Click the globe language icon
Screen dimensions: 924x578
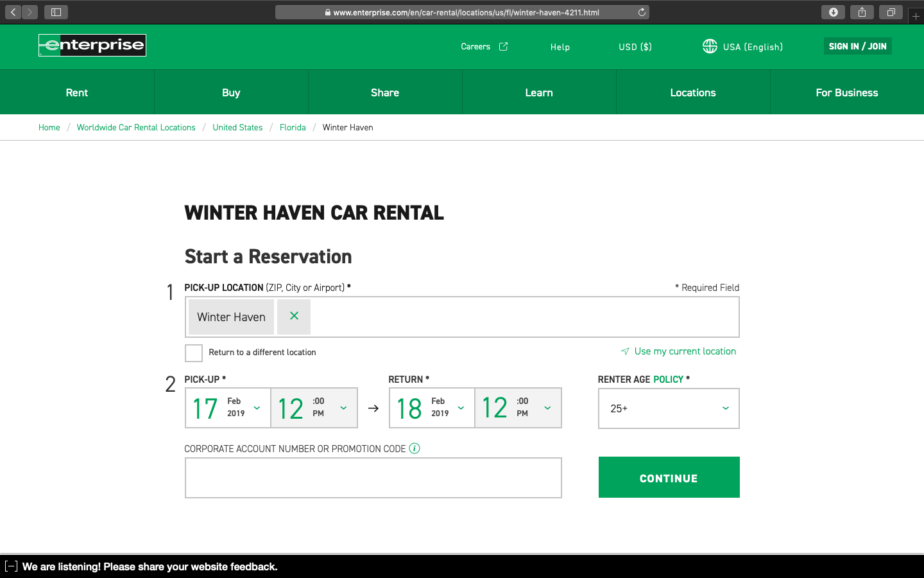(x=710, y=46)
